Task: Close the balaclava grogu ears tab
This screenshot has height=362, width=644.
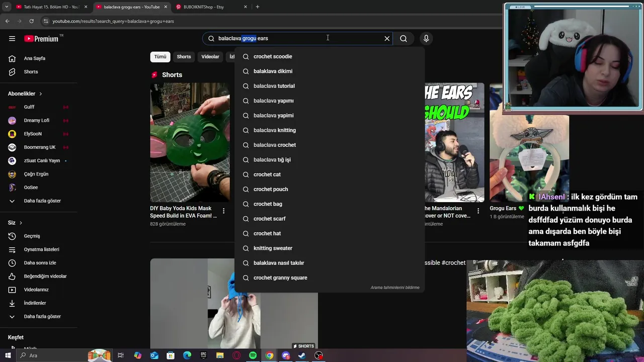Action: (x=166, y=7)
